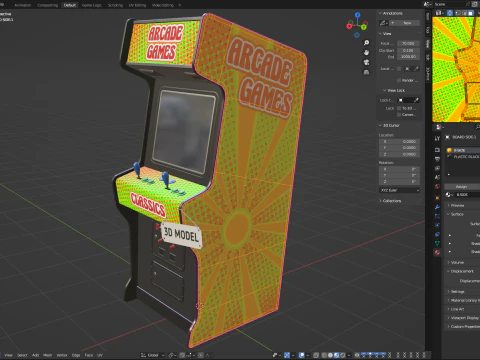Open the Particles properties tab icon

tap(437, 216)
